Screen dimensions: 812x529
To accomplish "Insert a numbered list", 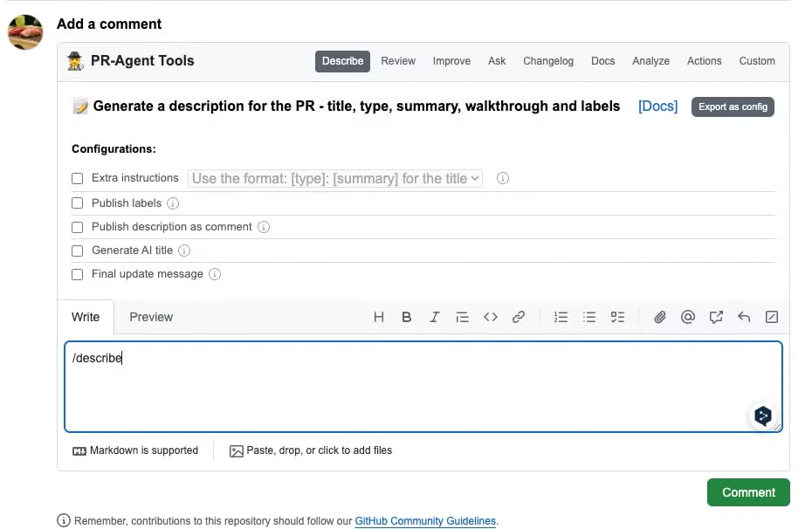I will (x=561, y=317).
